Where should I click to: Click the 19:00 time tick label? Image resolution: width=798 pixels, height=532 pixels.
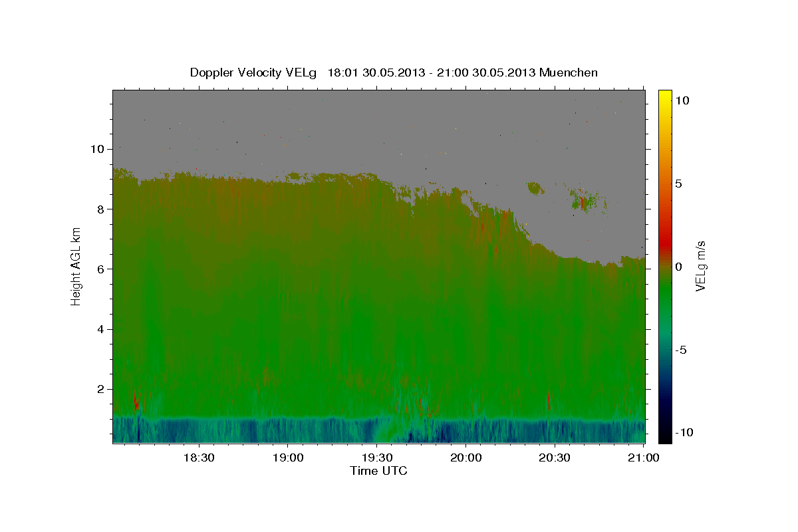pyautogui.click(x=287, y=458)
